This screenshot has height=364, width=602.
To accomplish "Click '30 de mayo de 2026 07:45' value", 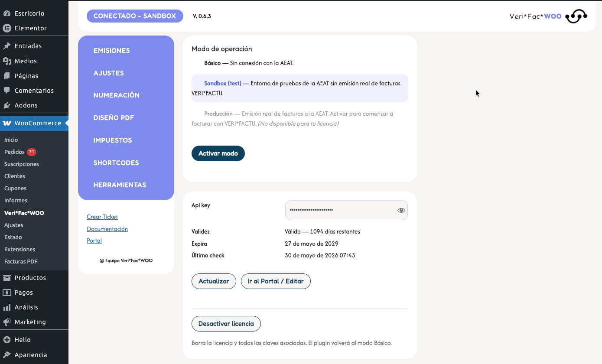I will click(x=320, y=256).
